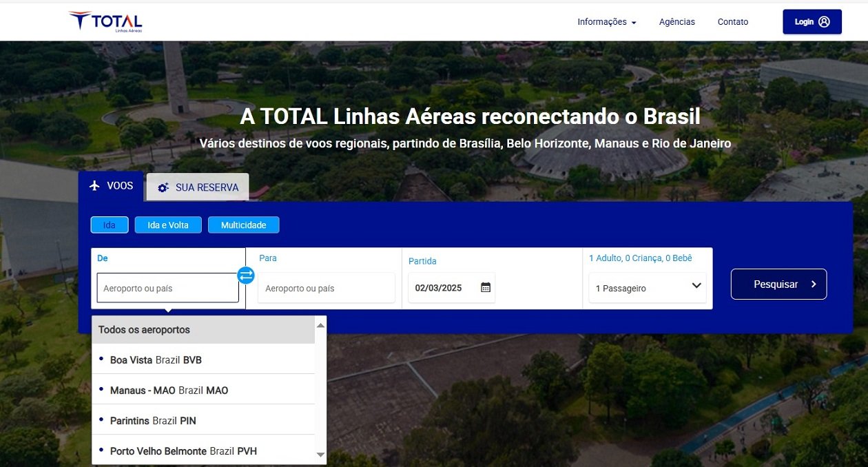Image resolution: width=868 pixels, height=467 pixels.
Task: Switch to the VOOS tab
Action: (111, 186)
